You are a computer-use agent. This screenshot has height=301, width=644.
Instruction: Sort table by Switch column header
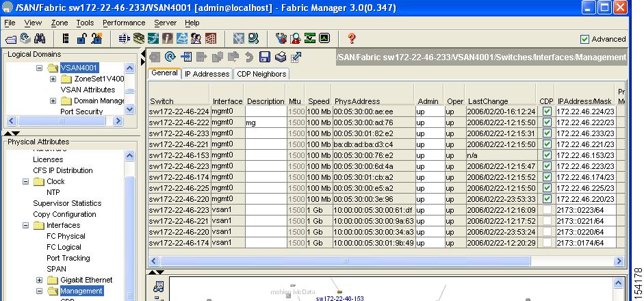pos(179,95)
